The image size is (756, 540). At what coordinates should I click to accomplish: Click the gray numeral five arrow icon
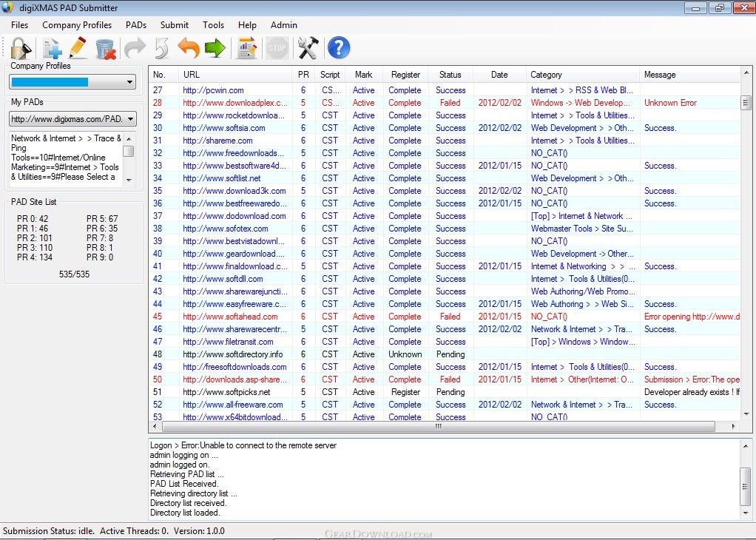(162, 48)
